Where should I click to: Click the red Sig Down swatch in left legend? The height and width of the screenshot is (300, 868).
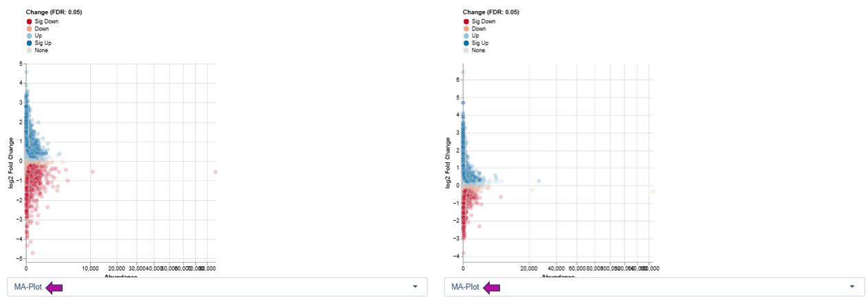29,21
